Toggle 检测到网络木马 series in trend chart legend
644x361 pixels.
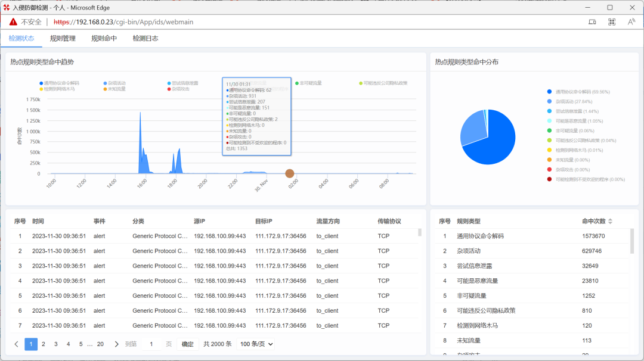pyautogui.click(x=57, y=89)
